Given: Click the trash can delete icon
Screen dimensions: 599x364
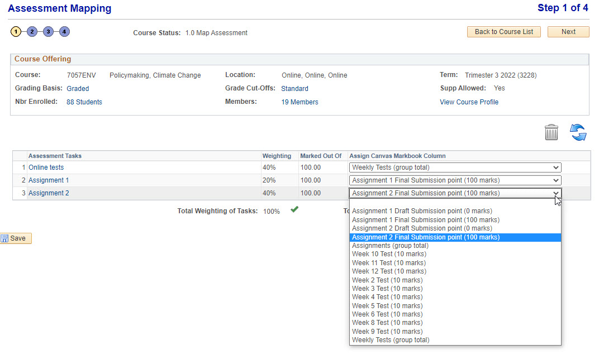Looking at the screenshot, I should coord(551,132).
